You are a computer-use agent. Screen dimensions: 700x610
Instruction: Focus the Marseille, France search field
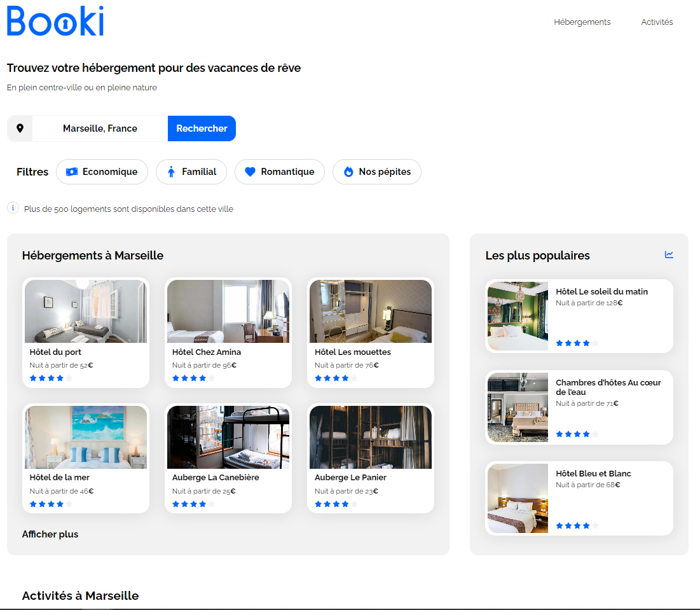point(100,128)
